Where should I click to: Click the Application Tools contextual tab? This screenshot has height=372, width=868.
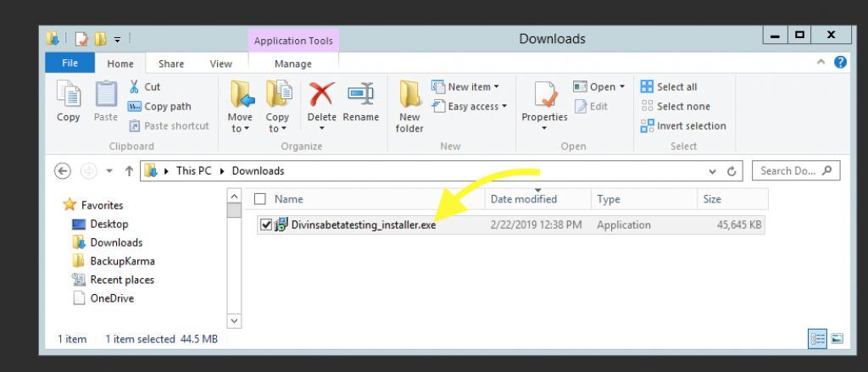[293, 41]
